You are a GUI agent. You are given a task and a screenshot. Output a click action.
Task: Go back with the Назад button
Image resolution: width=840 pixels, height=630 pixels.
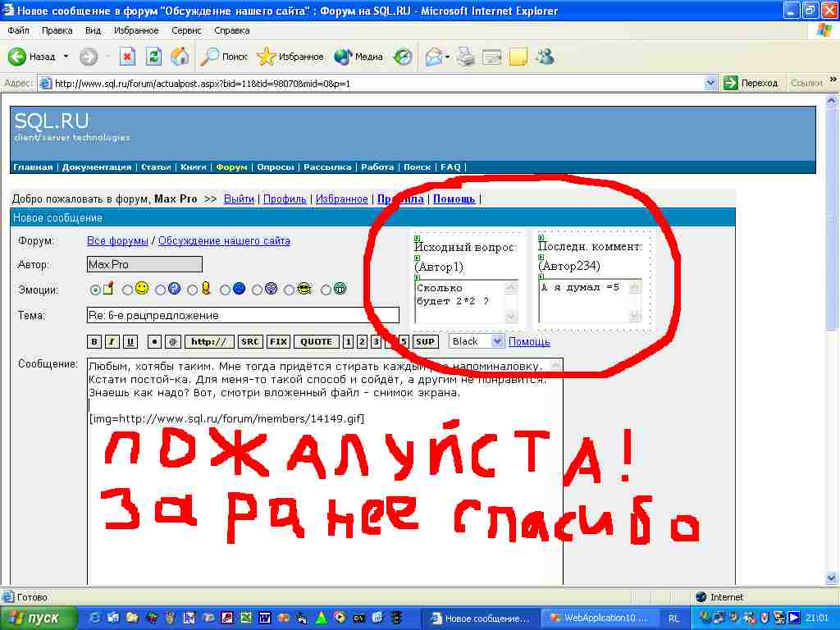point(32,57)
